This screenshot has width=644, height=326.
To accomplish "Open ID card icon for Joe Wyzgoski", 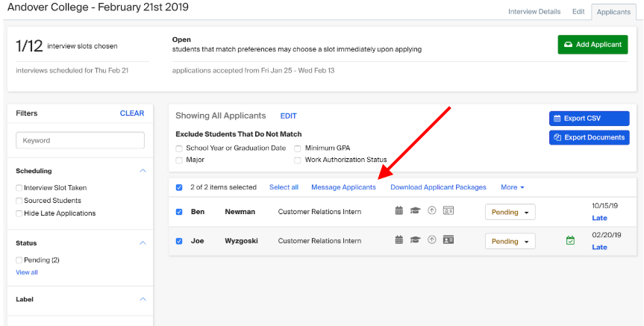I will coord(448,240).
